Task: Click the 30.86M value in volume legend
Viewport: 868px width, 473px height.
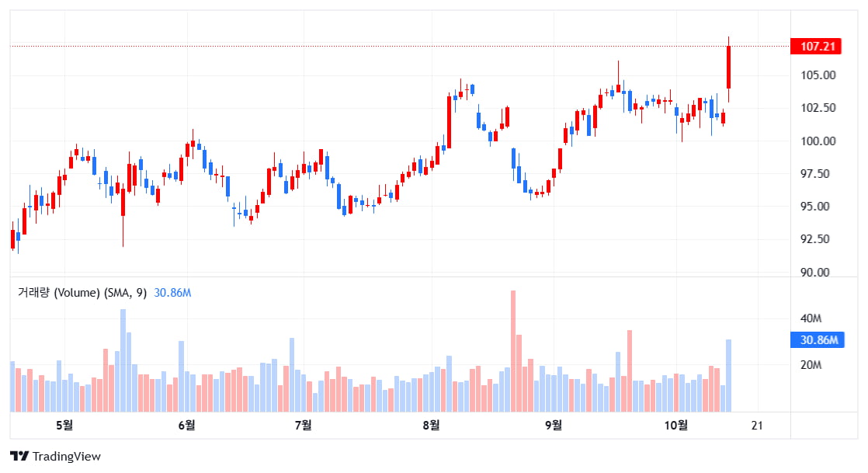Action: pyautogui.click(x=173, y=293)
